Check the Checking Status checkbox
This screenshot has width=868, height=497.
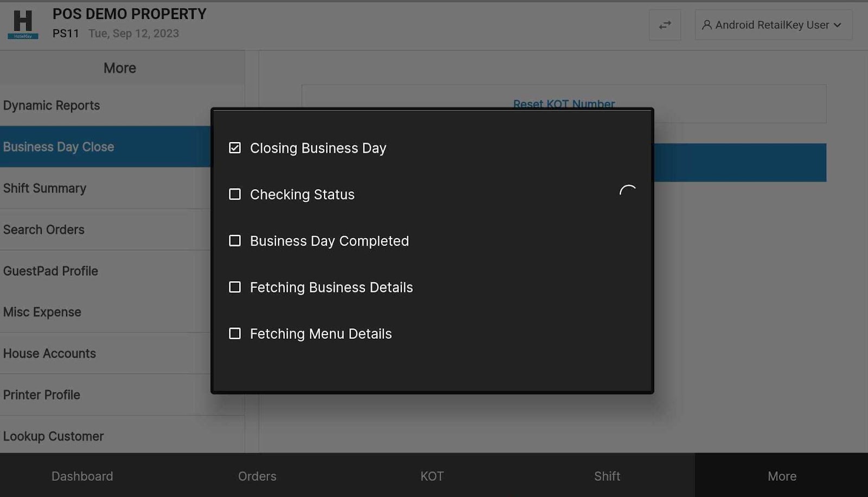235,194
